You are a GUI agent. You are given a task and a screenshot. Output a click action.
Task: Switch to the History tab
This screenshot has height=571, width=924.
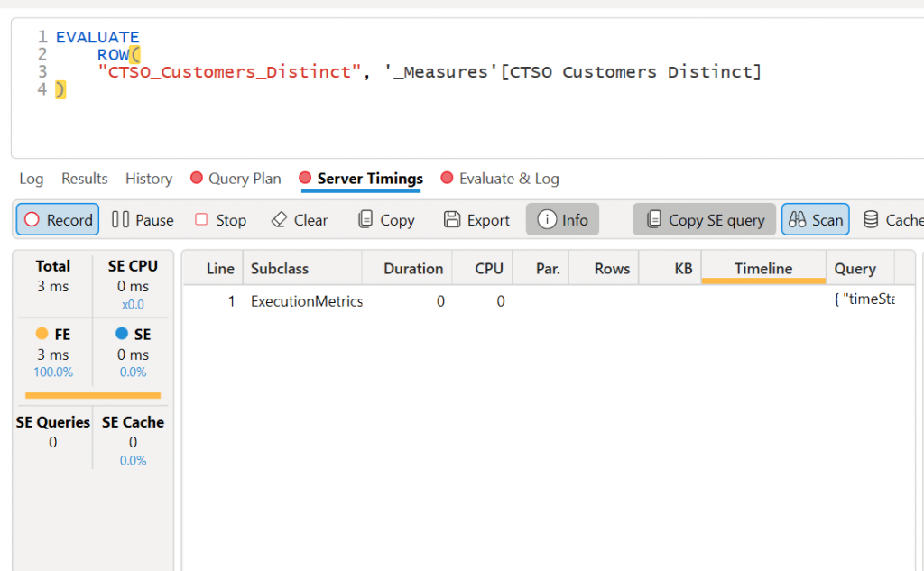pos(149,179)
